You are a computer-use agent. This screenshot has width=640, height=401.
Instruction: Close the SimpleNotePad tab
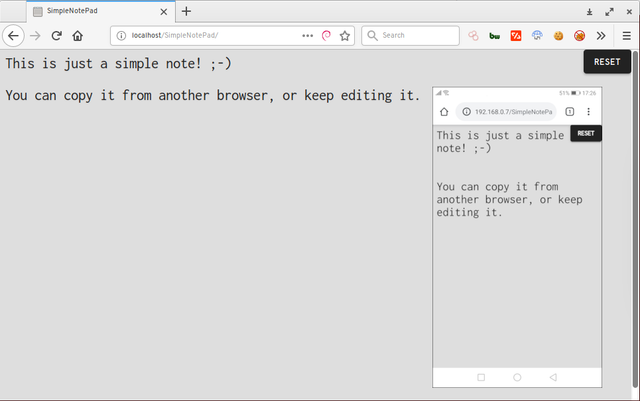(x=164, y=12)
